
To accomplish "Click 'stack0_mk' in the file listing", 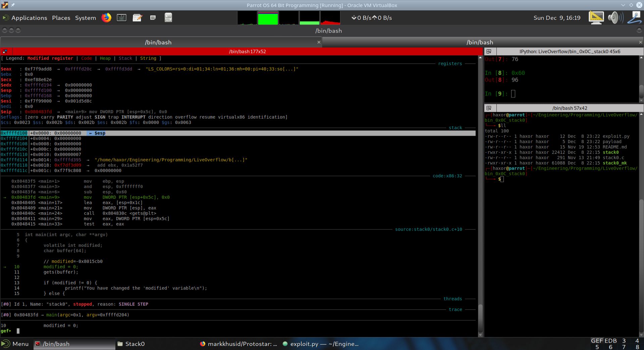I will point(614,163).
